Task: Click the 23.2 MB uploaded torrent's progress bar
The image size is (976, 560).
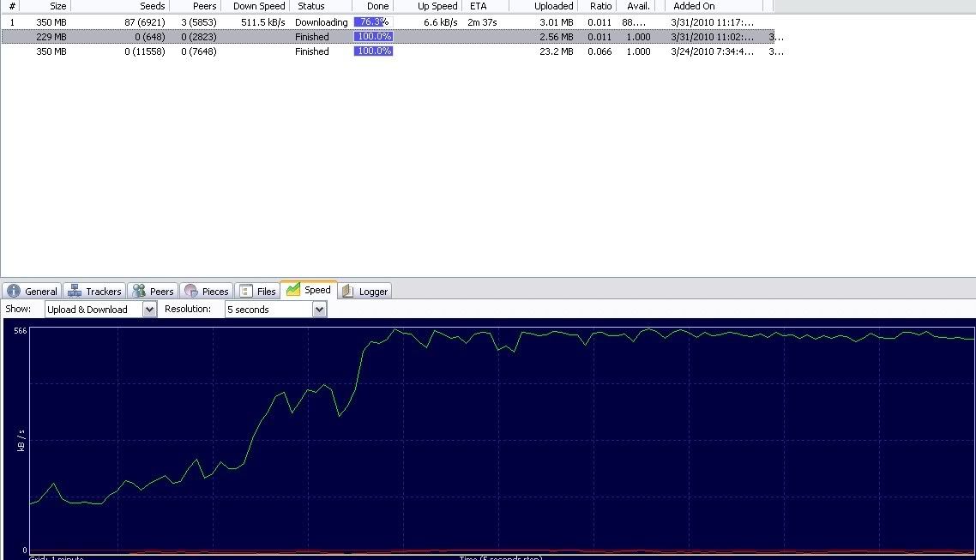Action: [373, 51]
